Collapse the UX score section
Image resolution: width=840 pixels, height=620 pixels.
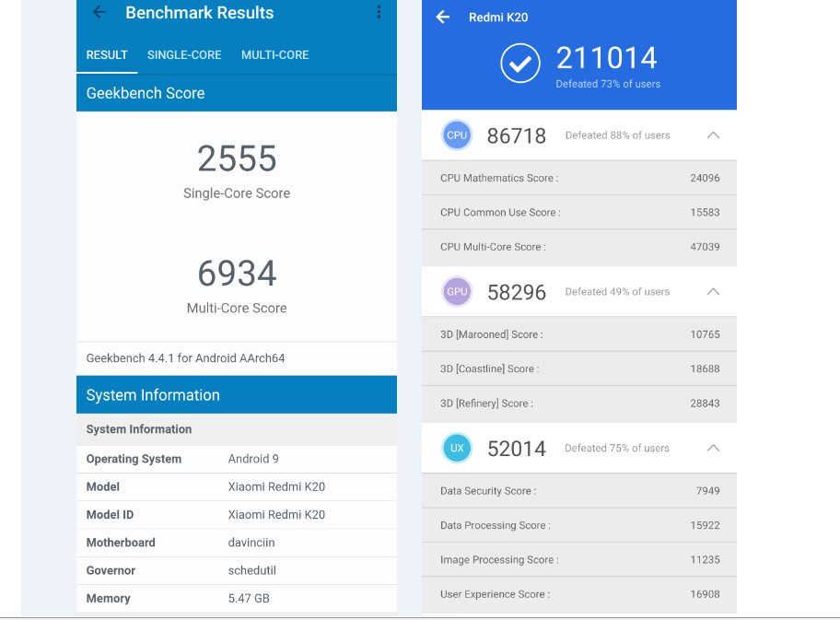713,448
